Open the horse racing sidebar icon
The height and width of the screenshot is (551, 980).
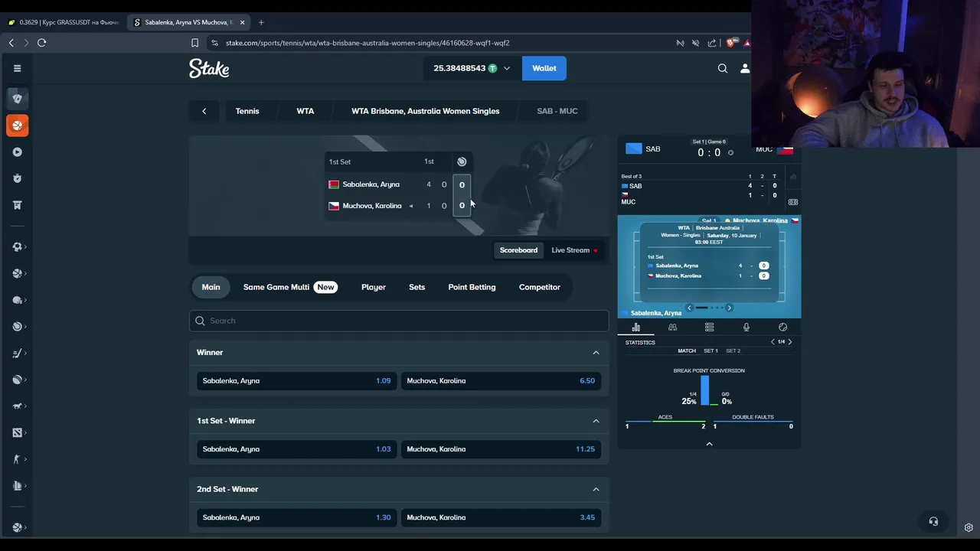pyautogui.click(x=17, y=406)
